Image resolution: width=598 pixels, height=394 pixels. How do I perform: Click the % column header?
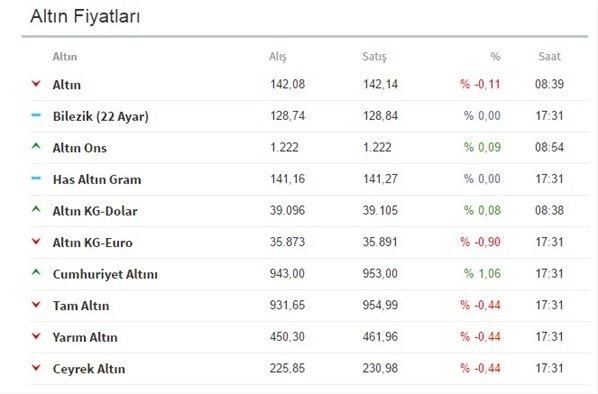click(x=495, y=56)
